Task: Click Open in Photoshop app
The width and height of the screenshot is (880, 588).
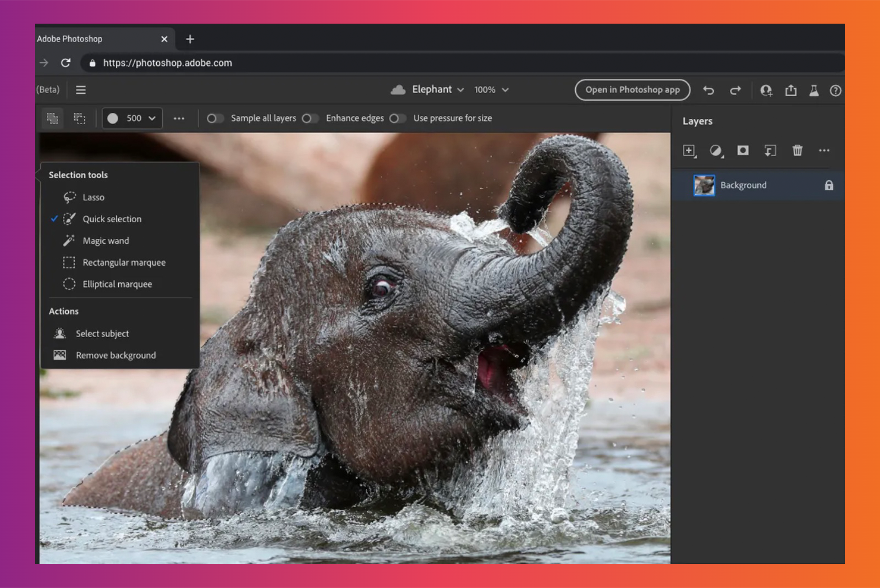Action: (x=632, y=90)
